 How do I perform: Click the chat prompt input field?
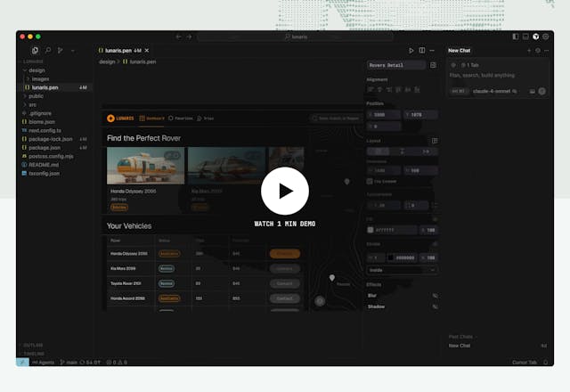pos(495,75)
